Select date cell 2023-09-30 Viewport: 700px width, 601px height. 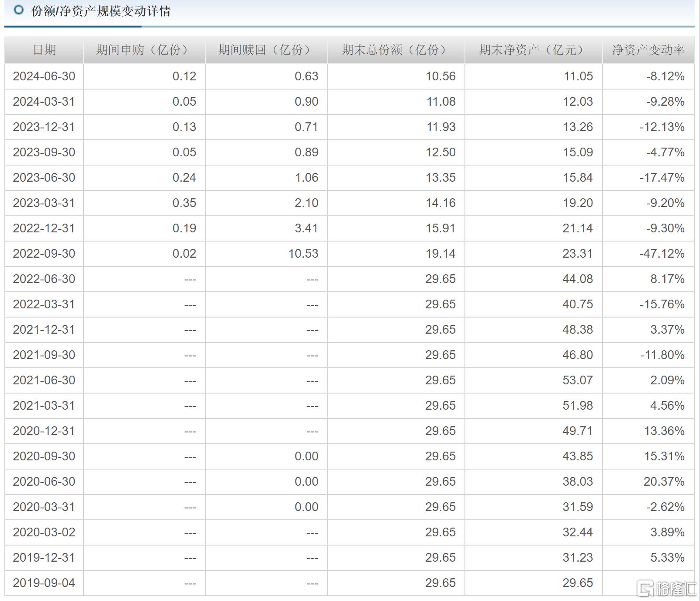(x=44, y=152)
